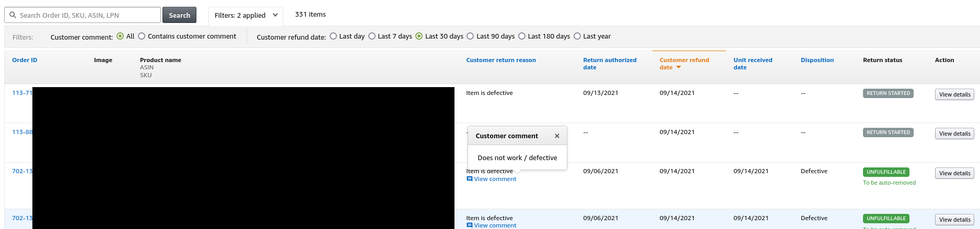Choose the Last 90 days filter
The width and height of the screenshot is (980, 229).
point(470,37)
